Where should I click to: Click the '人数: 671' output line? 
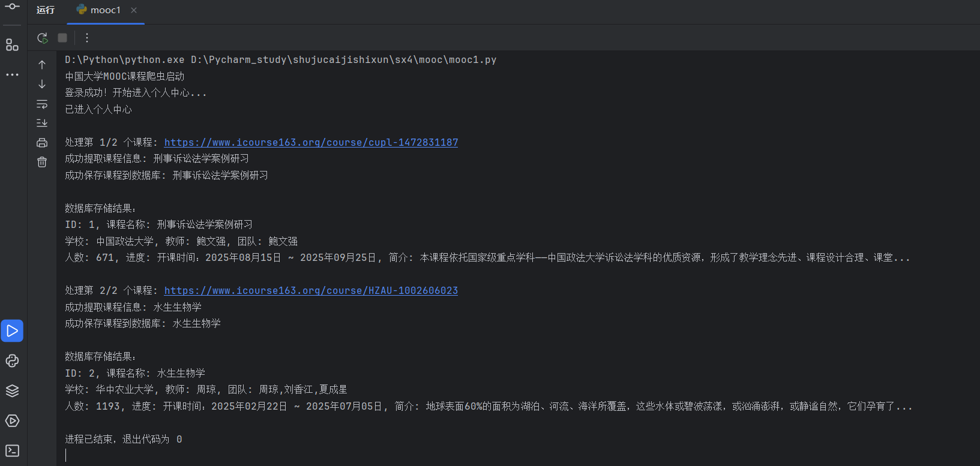click(487, 257)
